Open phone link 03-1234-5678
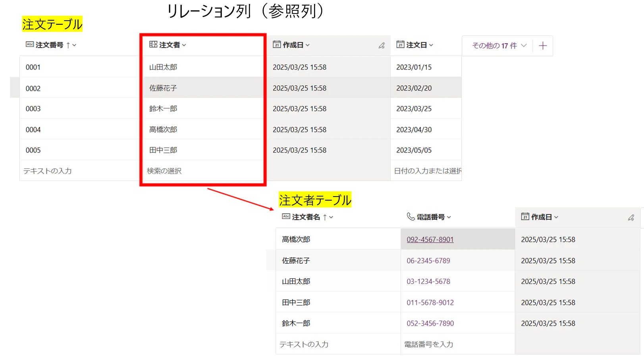Viewport: 644px width, 357px height. [x=428, y=282]
